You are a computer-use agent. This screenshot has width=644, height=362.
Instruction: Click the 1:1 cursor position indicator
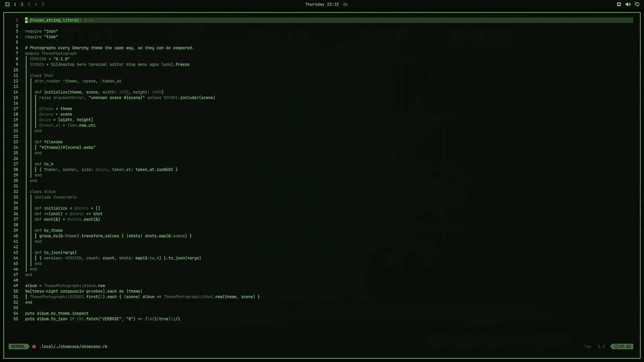pos(601,347)
